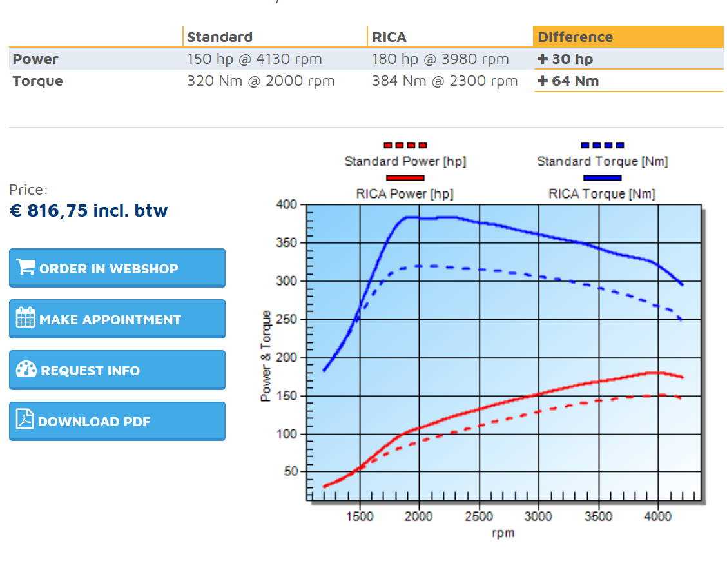Click the plus icon next to 64 Nm
This screenshot has width=727, height=588.
pyautogui.click(x=543, y=81)
